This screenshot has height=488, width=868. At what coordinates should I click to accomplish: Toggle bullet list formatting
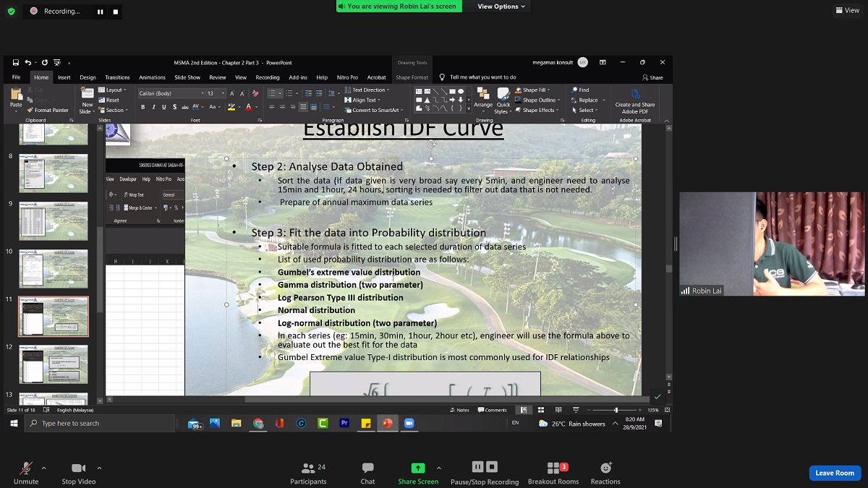click(272, 93)
